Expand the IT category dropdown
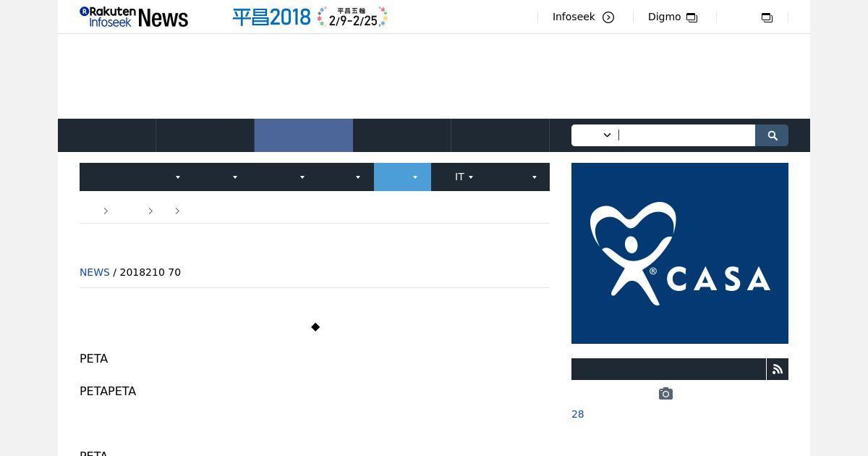 pos(464,177)
